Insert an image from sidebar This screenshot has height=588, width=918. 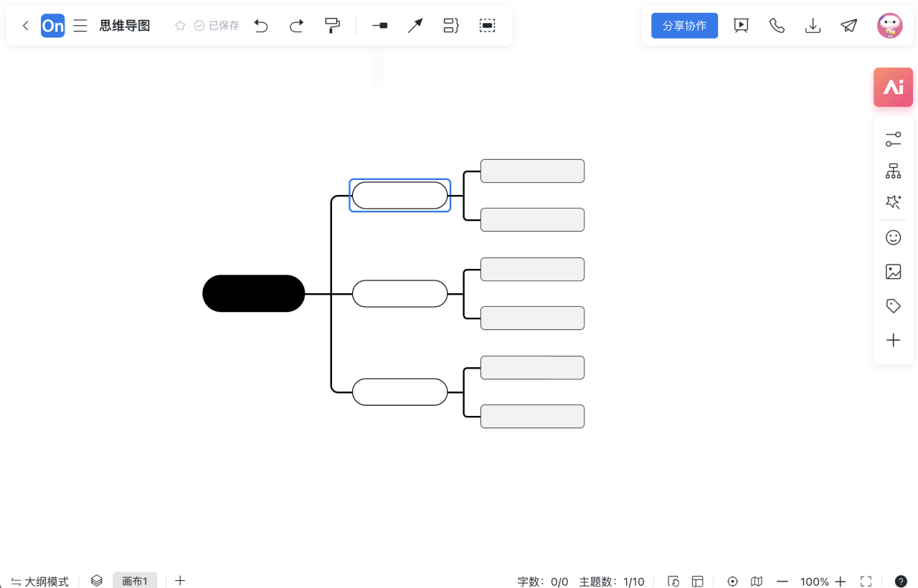893,272
